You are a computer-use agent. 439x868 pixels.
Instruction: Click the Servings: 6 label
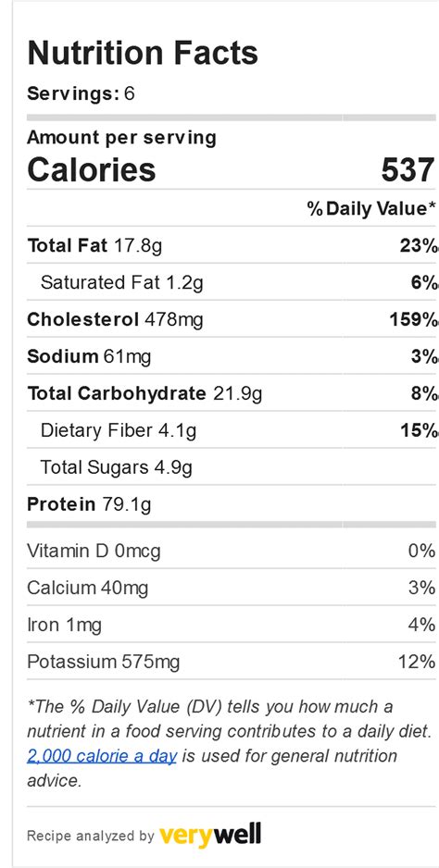[81, 93]
